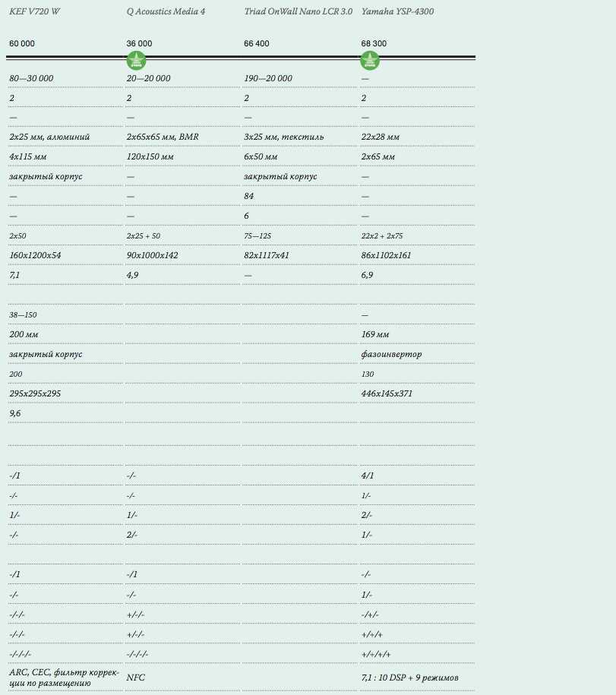Viewport: 616px width, 695px height.
Task: Click the 66 400 price value
Action: point(257,44)
